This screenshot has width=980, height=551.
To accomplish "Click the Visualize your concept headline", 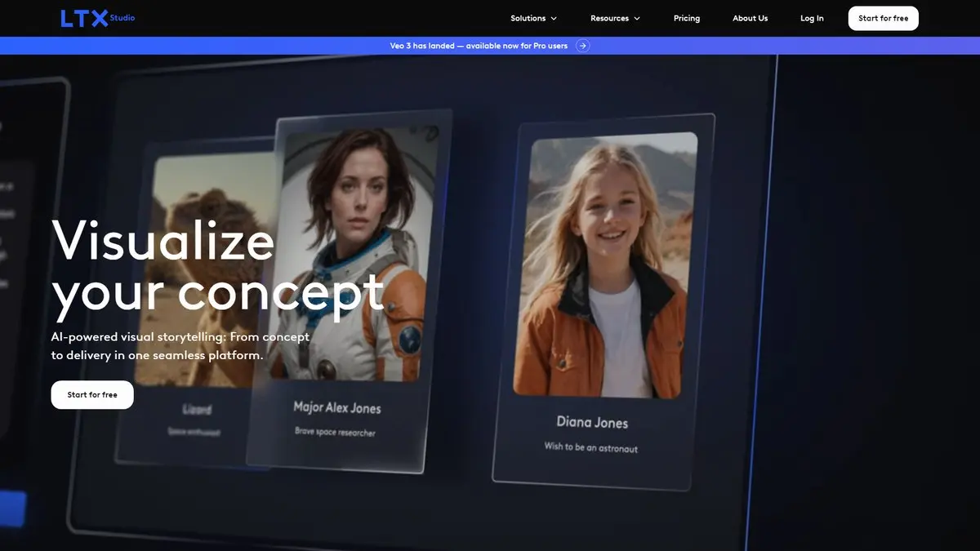I will 217,267.
